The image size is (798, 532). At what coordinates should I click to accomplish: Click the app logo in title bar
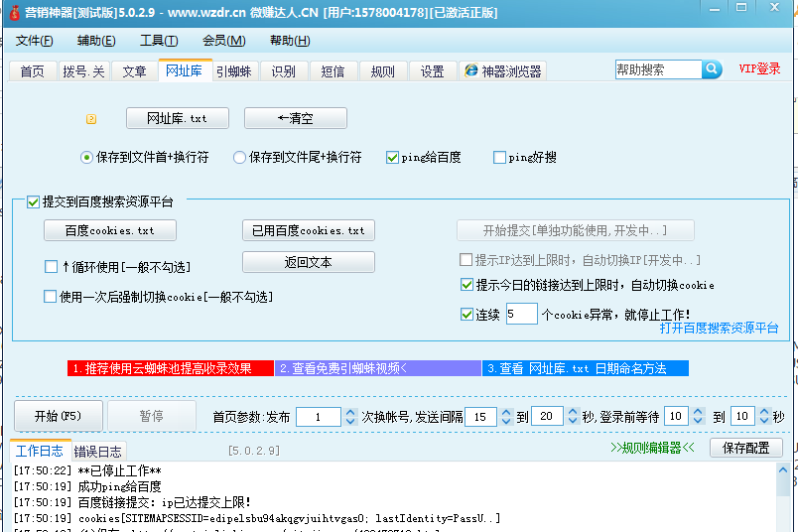click(x=14, y=12)
